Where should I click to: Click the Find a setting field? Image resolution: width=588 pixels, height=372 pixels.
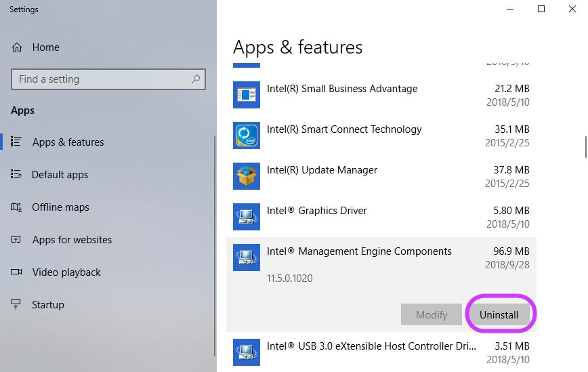108,79
